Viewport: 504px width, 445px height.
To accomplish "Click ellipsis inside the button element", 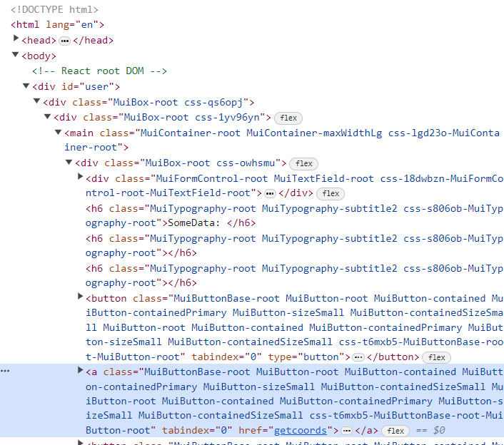I will coord(358,357).
